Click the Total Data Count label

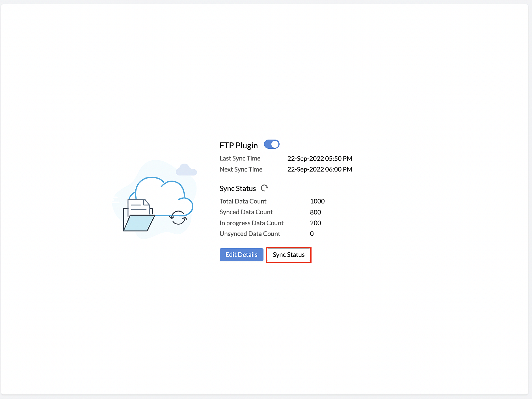point(243,201)
